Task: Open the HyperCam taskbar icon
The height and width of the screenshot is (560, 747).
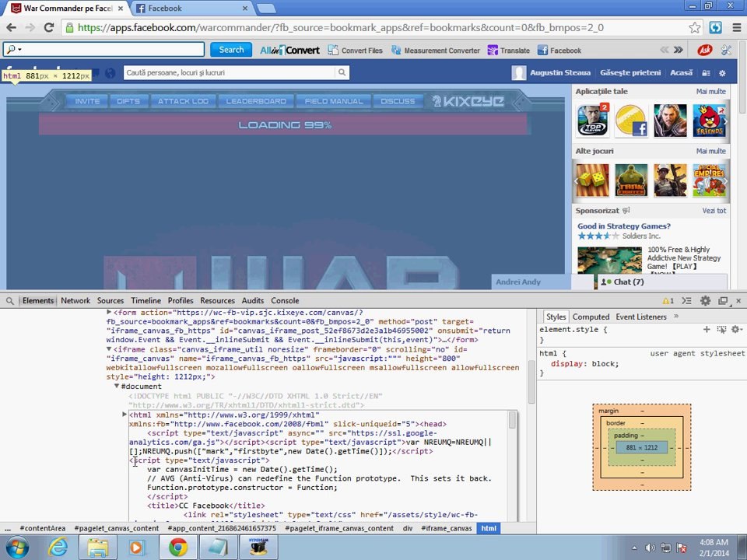Action: point(258,548)
